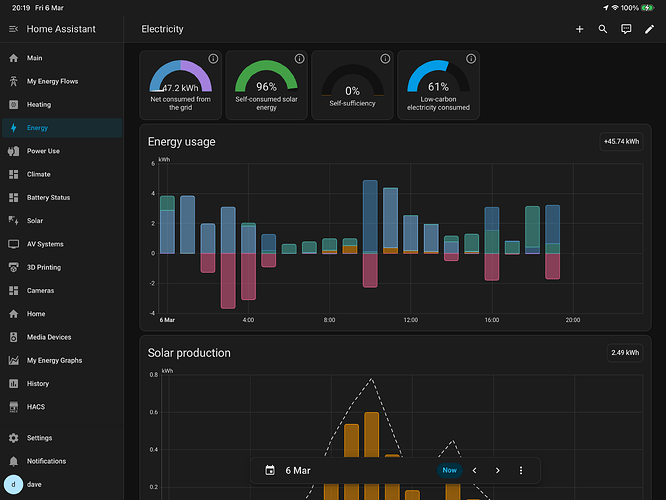
Task: Go to the previous day with left chevron
Action: tap(474, 470)
